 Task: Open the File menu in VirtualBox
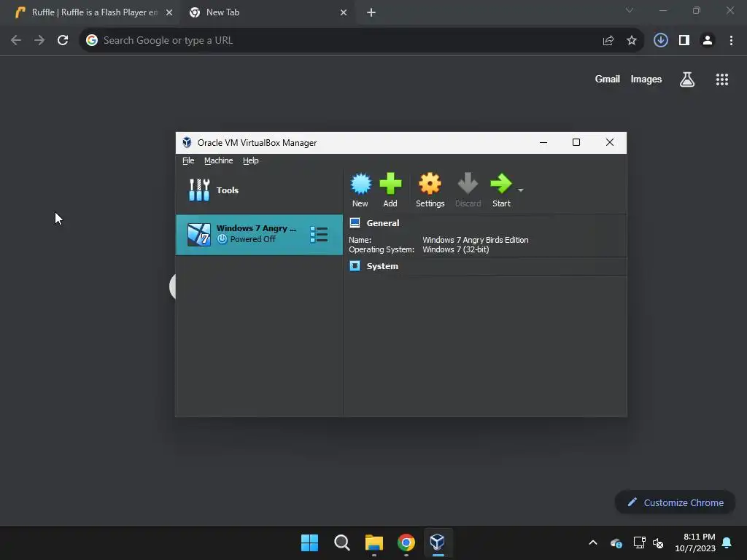(188, 160)
